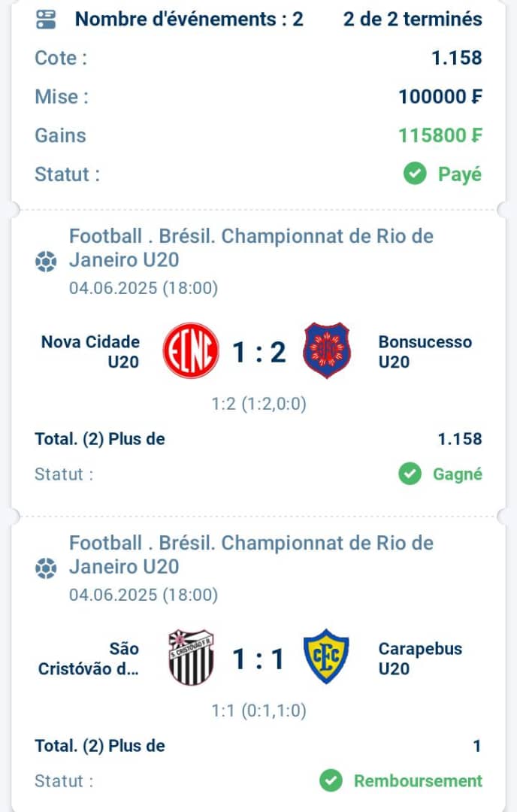The width and height of the screenshot is (517, 812).
Task: Tap the 115800 F winnings amount
Action: (x=440, y=135)
